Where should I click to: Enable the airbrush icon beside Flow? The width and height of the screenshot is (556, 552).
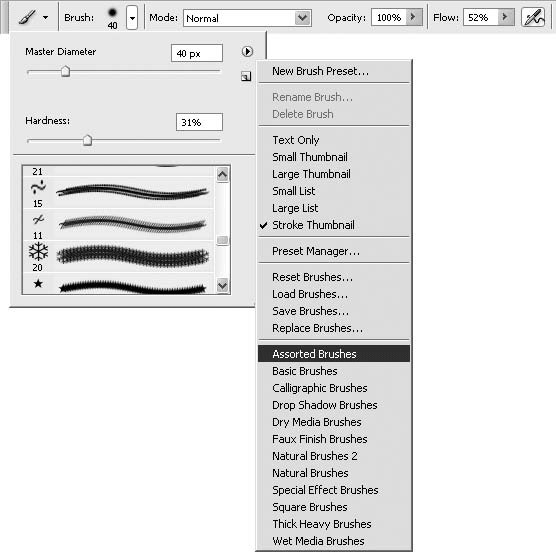point(533,17)
